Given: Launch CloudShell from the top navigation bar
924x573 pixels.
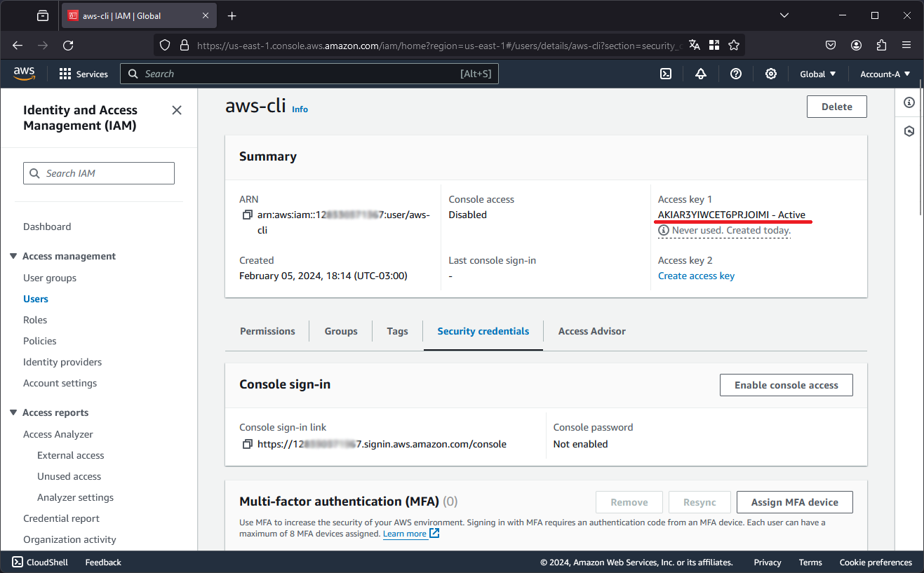Looking at the screenshot, I should pyautogui.click(x=666, y=74).
